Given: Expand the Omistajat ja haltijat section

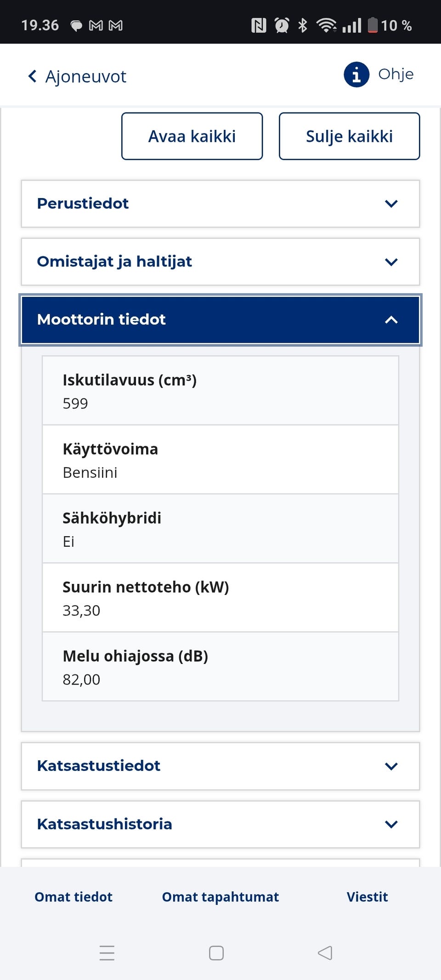Looking at the screenshot, I should click(x=220, y=261).
